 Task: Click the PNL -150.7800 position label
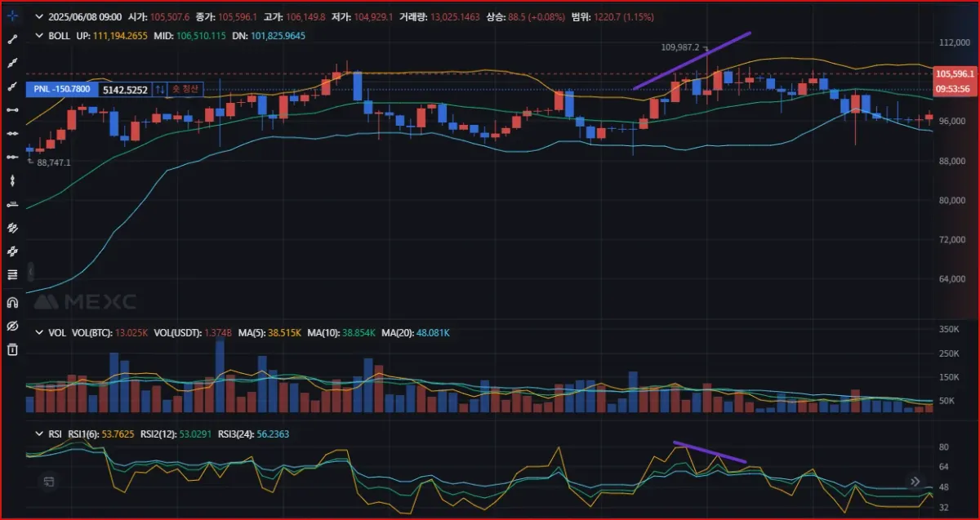point(62,89)
